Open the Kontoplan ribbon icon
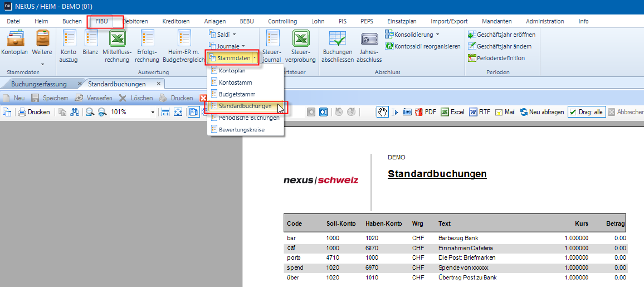This screenshot has width=644, height=287. pos(16,41)
